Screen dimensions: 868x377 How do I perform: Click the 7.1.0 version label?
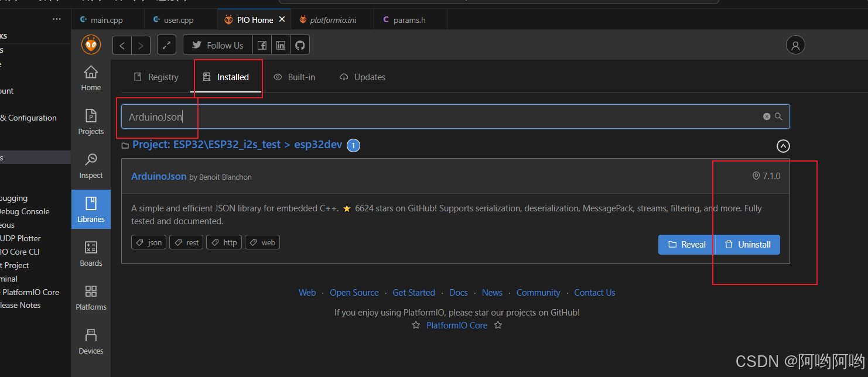click(766, 176)
